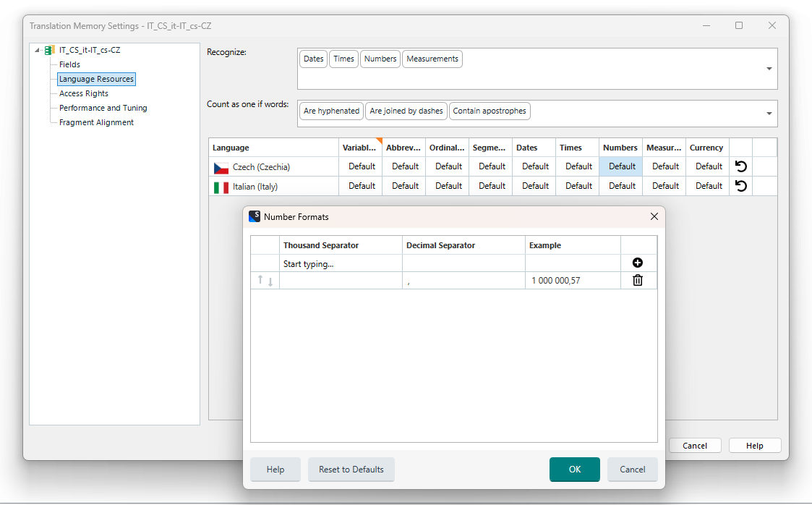
Task: Open the Count as one dropdown
Action: coord(769,114)
